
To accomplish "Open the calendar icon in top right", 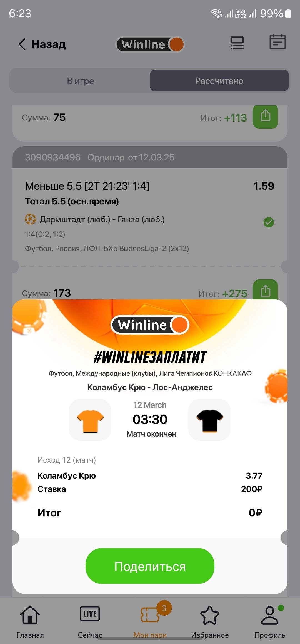I will pos(277,42).
